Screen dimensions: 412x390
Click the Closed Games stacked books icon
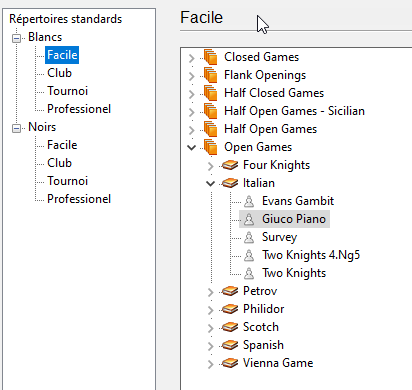pos(211,57)
